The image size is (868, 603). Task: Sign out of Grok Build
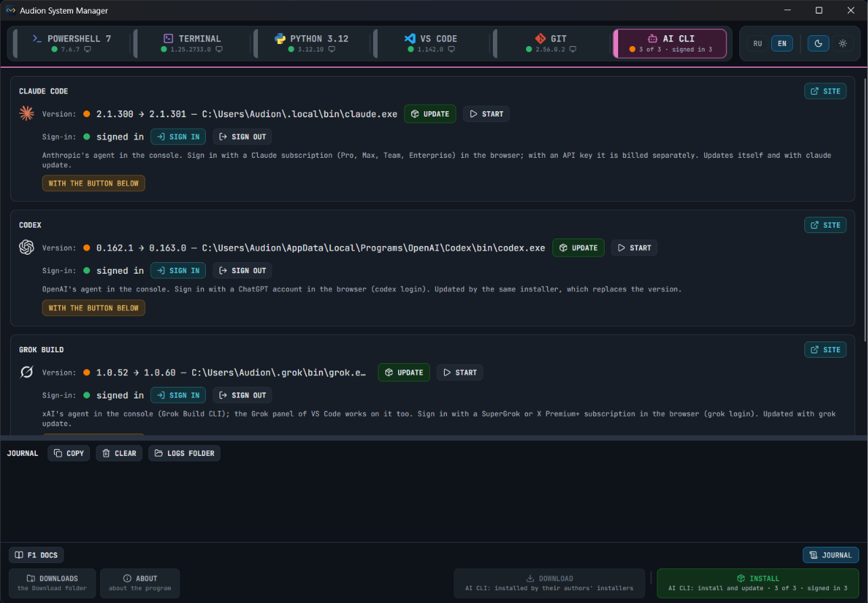[x=242, y=395]
